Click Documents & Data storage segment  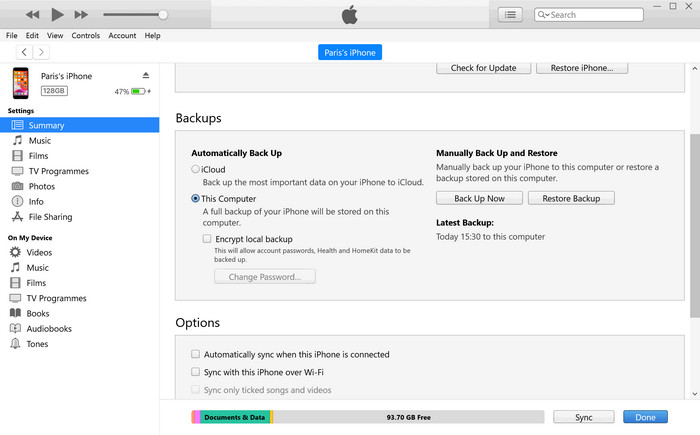(235, 417)
